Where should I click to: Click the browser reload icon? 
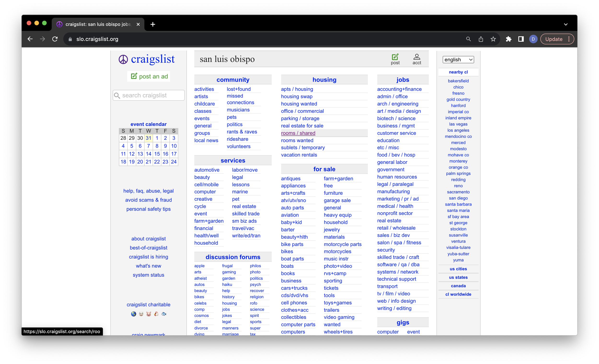(55, 39)
